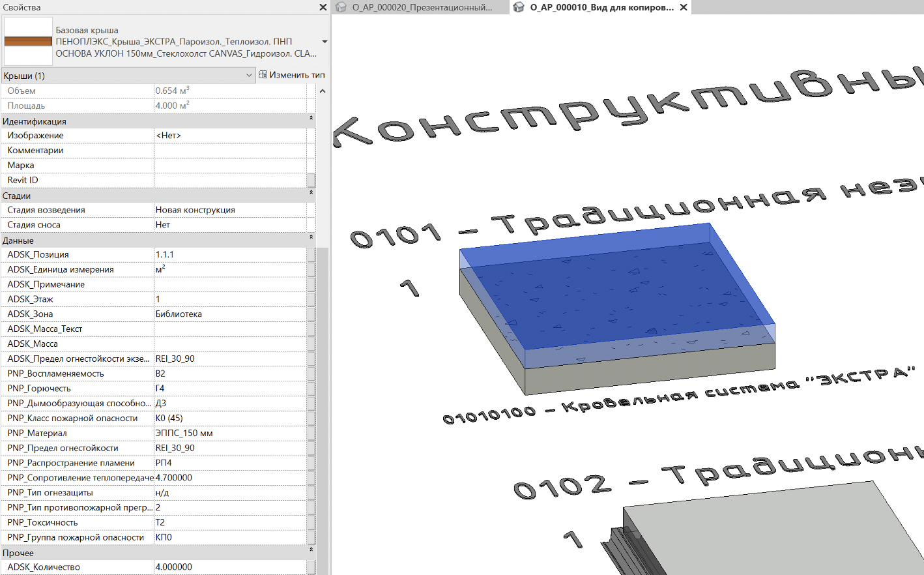This screenshot has height=575, width=924.
Task: Close the O_AP_000010 view tab
Action: [x=684, y=7]
